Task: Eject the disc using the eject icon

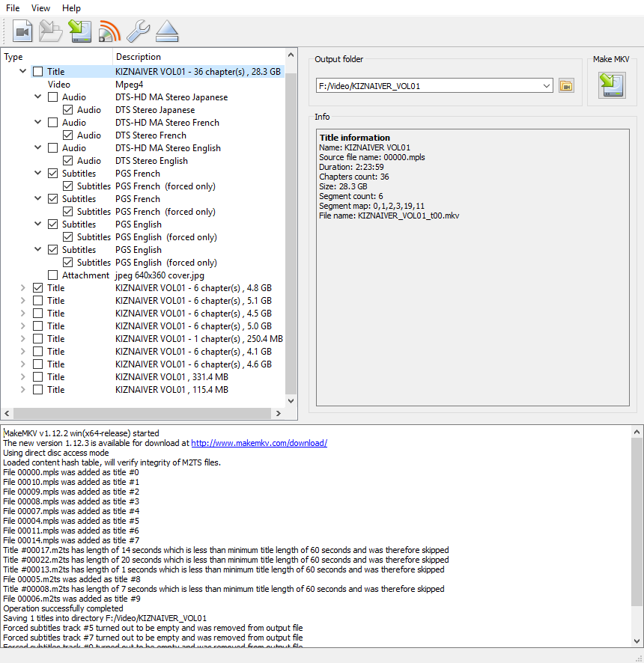Action: coord(167,31)
